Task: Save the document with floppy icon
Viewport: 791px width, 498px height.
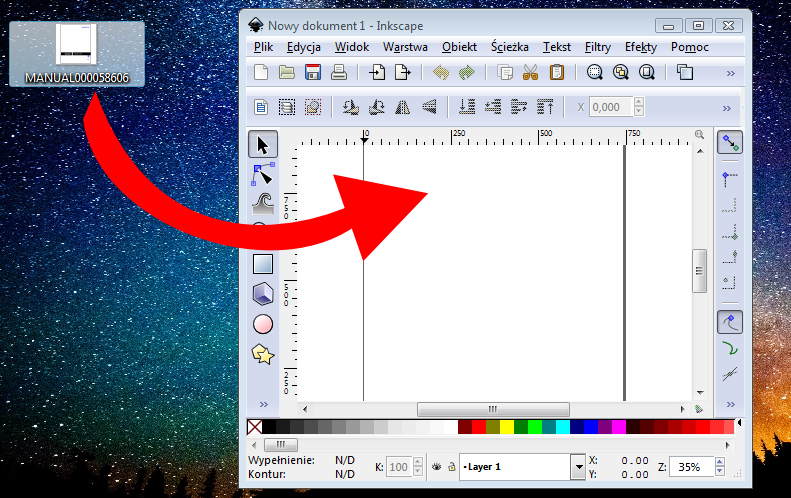Action: pos(313,72)
